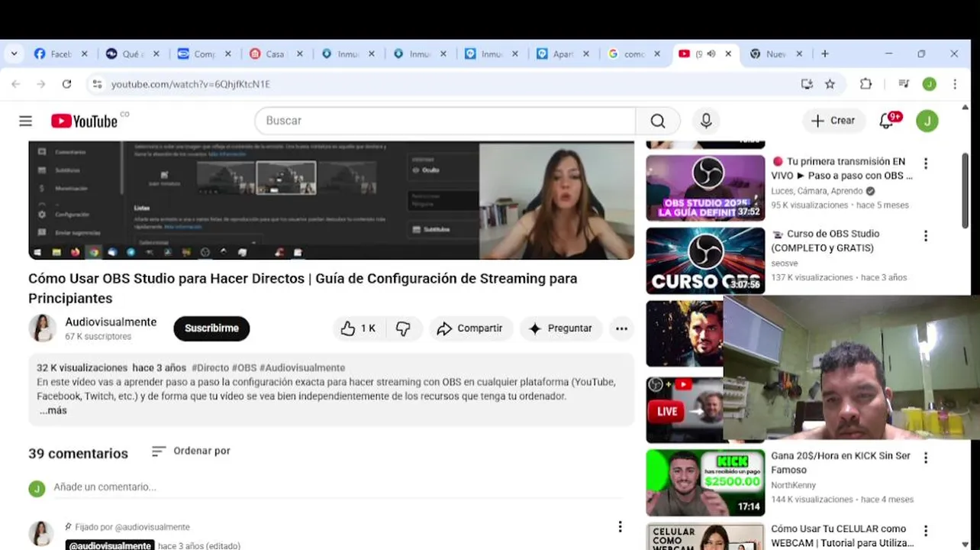Click the Buscar search field

click(x=445, y=121)
